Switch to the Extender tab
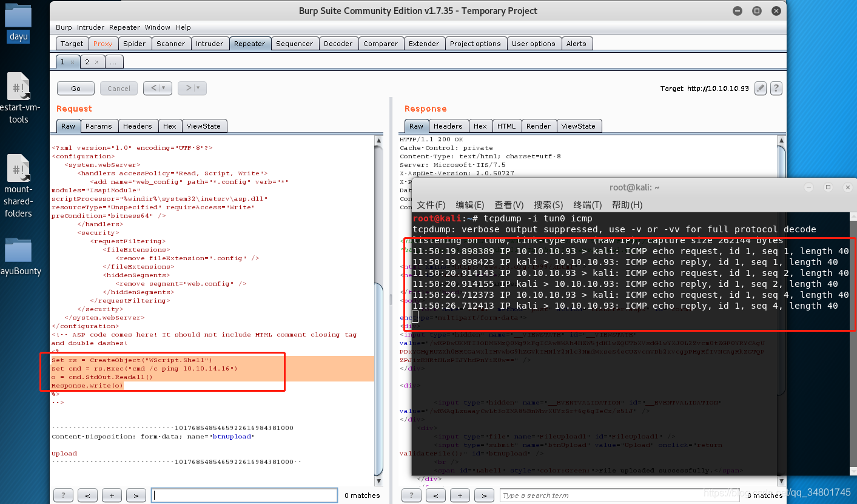The height and width of the screenshot is (504, 857). coord(424,44)
